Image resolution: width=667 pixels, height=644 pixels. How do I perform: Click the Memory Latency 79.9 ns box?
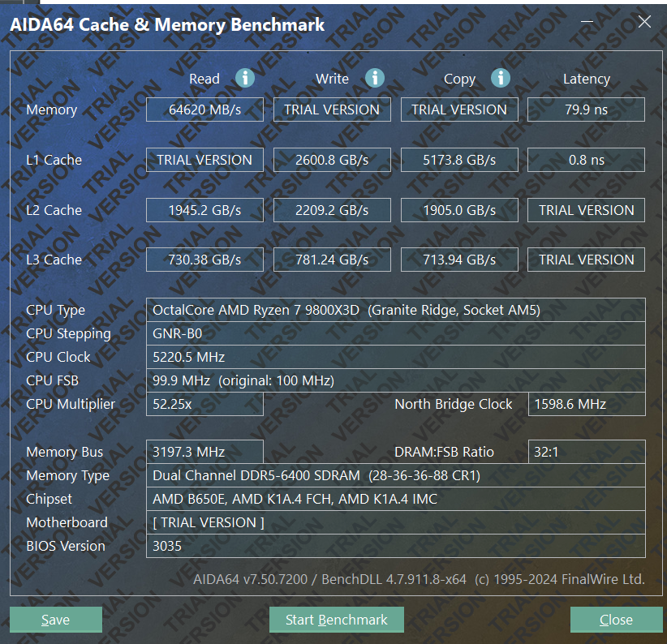(586, 109)
